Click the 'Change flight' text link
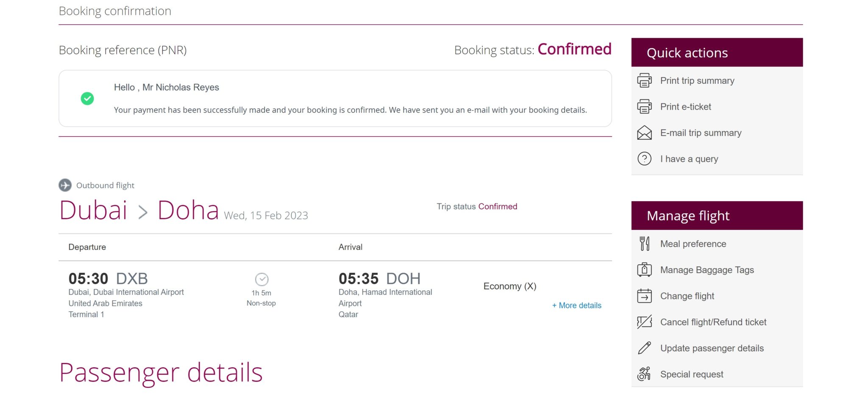This screenshot has height=396, width=868. coord(687,296)
